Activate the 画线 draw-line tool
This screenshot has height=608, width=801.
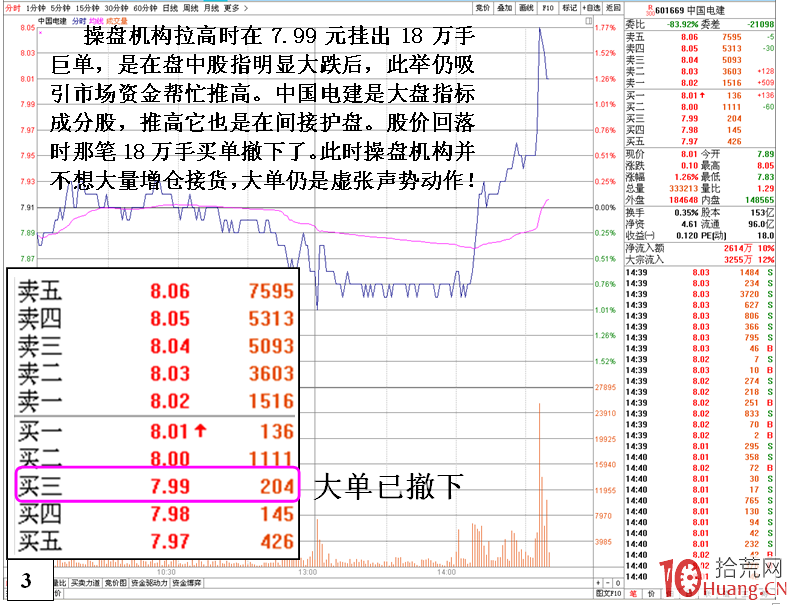(526, 8)
